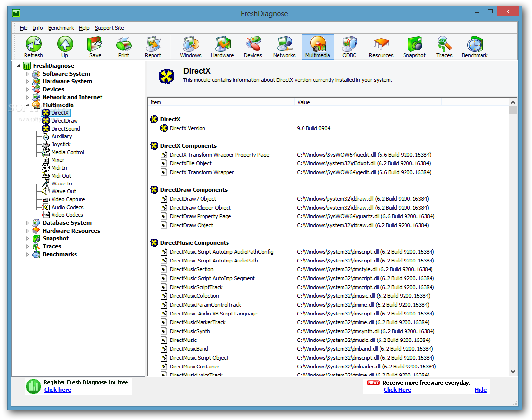Select Midi Out tree item
Screen dimensions: 532x420
(x=61, y=176)
